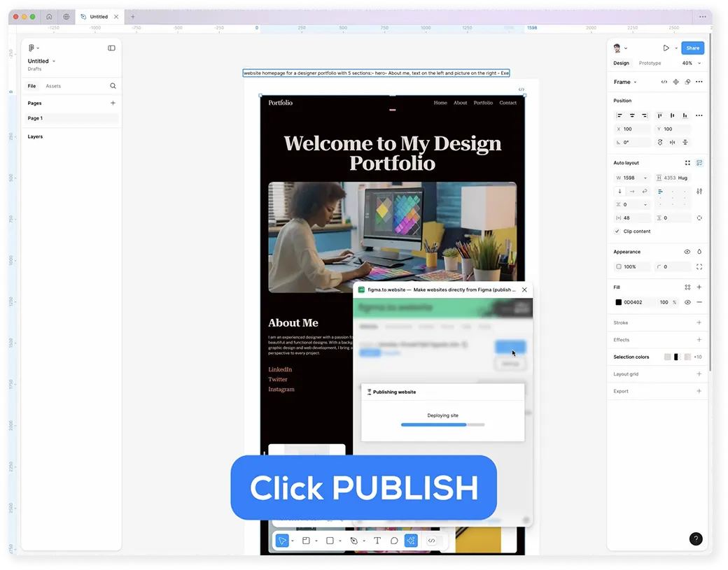This screenshot has width=728, height=570.
Task: Choose the Comment tool bubble icon
Action: click(x=394, y=541)
